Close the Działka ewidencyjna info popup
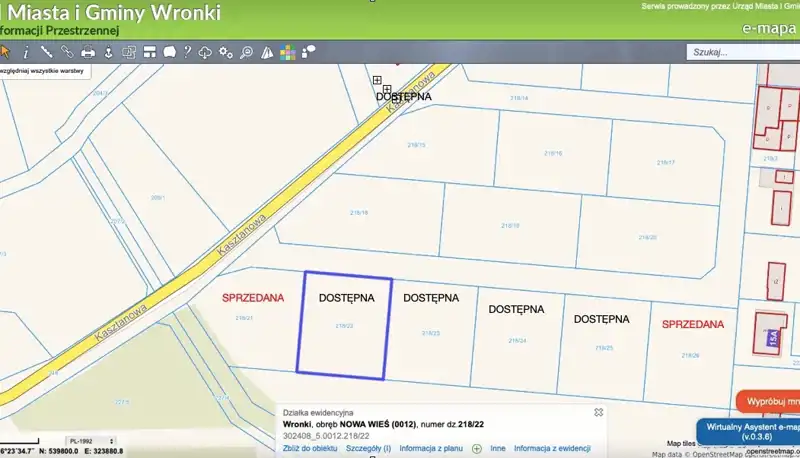800x458 pixels. (598, 411)
